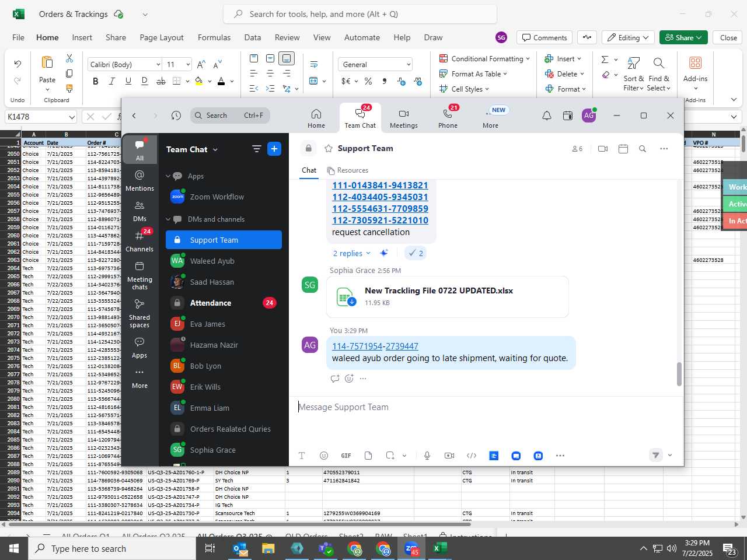Toggle Wrap Text in Excel ribbon
Screen dimensions: 747x560
314,64
